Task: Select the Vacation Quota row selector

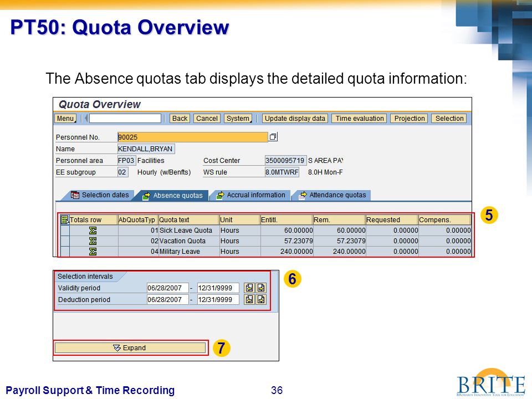Action: (x=65, y=241)
